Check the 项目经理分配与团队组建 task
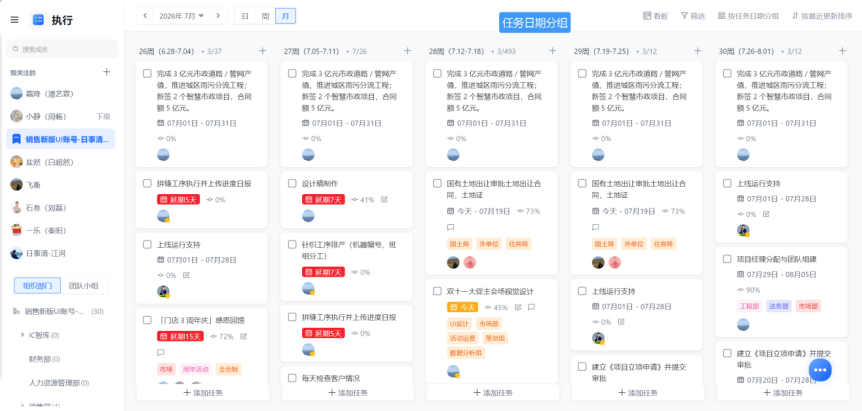The height and width of the screenshot is (411, 862). (x=727, y=259)
